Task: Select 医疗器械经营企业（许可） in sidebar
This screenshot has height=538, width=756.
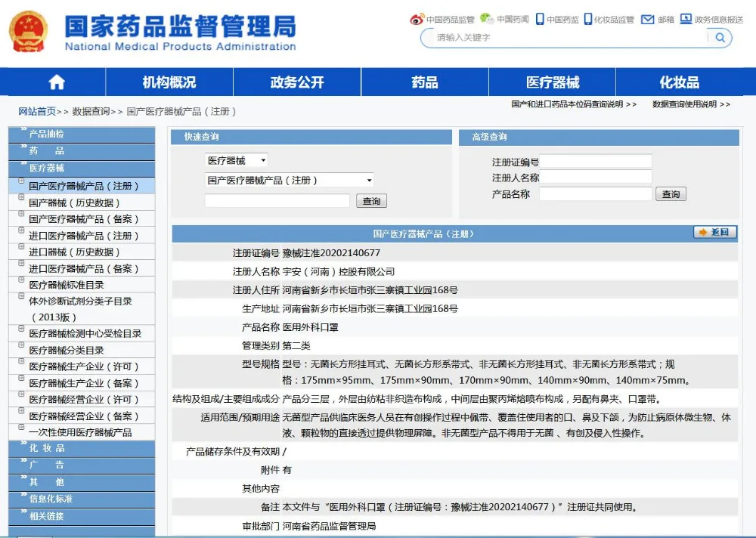Action: pos(83,400)
